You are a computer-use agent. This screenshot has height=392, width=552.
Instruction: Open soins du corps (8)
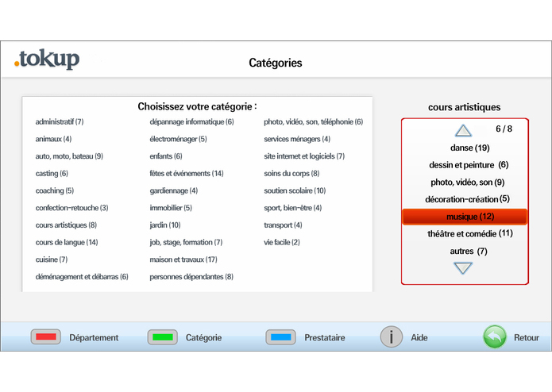point(291,173)
